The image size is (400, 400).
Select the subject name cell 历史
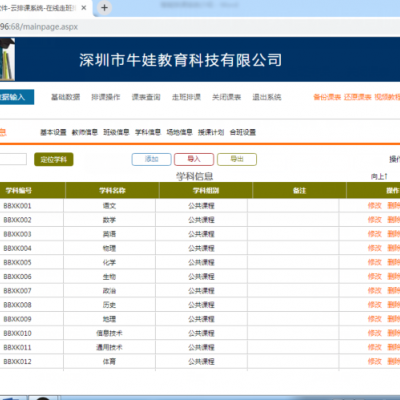(109, 305)
